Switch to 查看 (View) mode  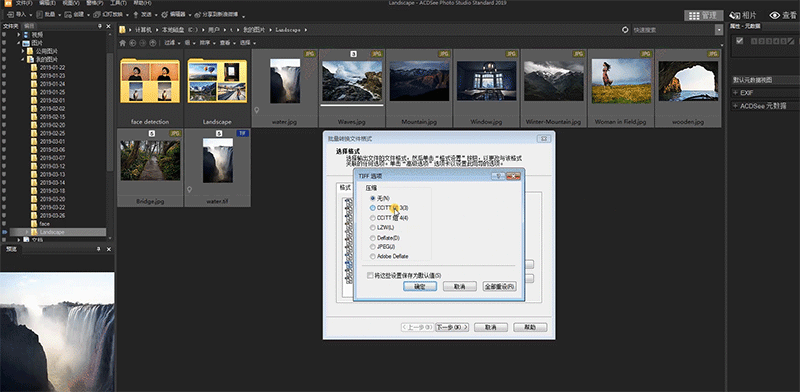(x=782, y=15)
